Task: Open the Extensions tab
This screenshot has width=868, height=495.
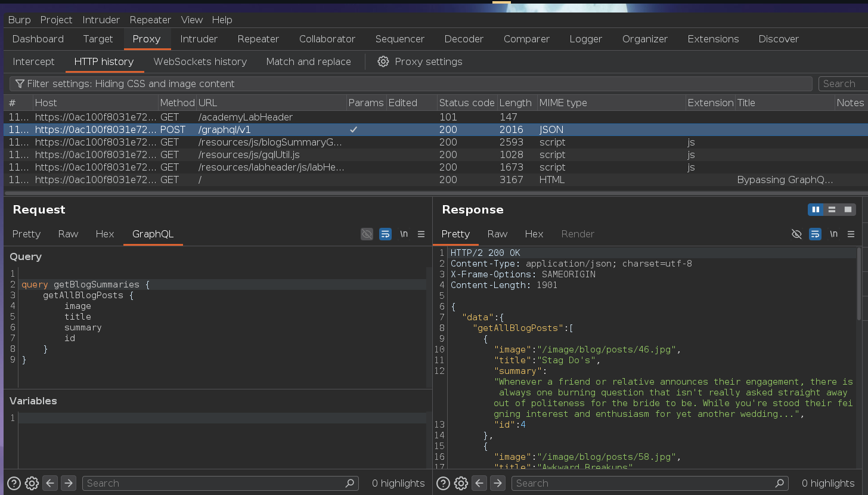Action: [713, 39]
